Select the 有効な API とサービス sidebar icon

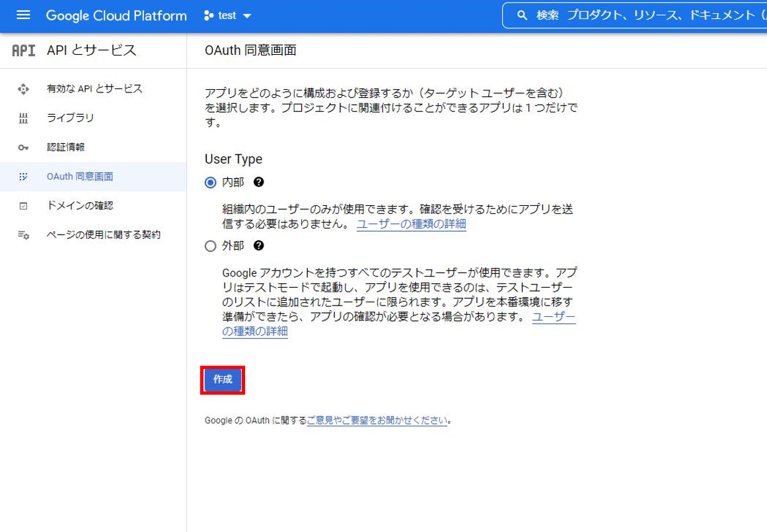click(x=22, y=88)
